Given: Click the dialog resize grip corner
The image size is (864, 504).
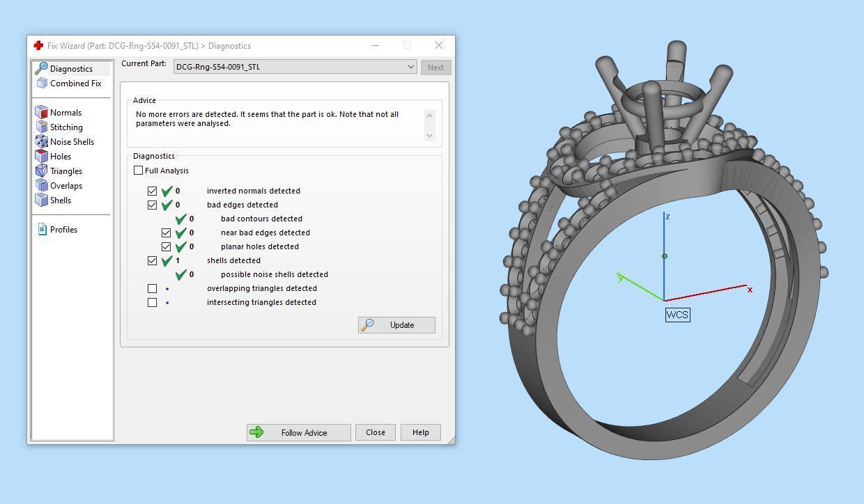Looking at the screenshot, I should [451, 440].
